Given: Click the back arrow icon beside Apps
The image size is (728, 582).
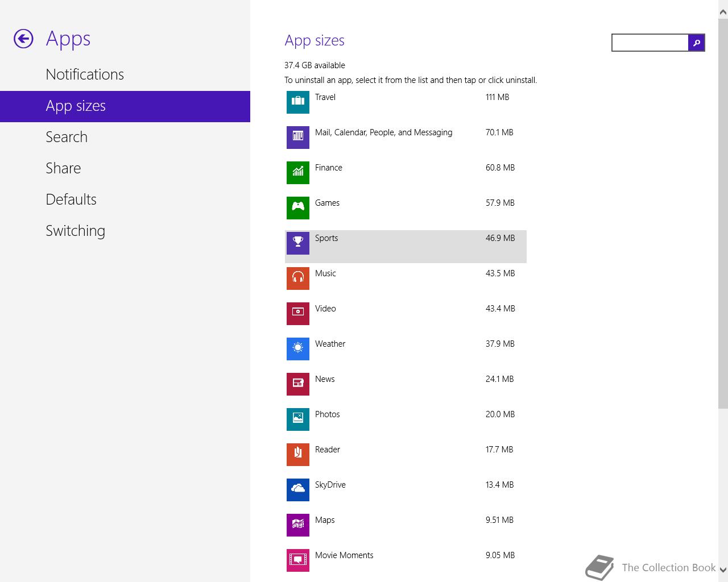Looking at the screenshot, I should pyautogui.click(x=23, y=39).
